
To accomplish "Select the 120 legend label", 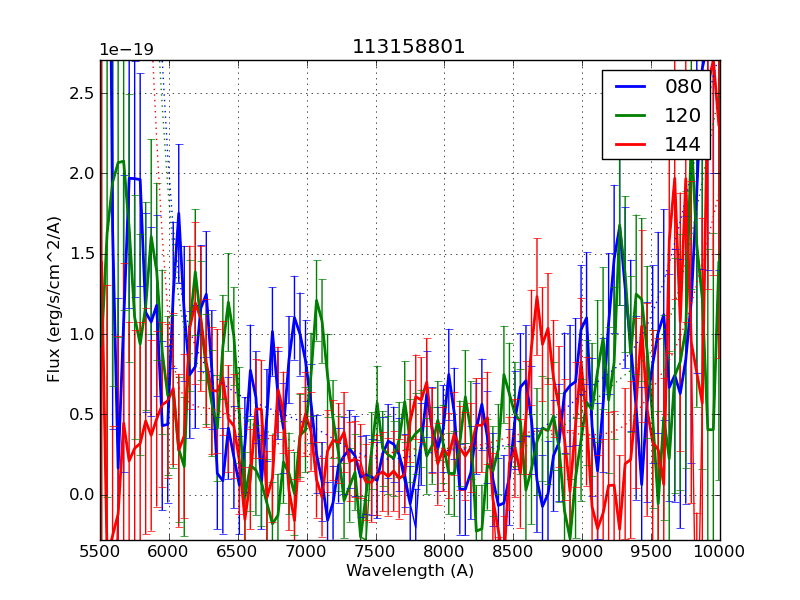I will tap(683, 115).
